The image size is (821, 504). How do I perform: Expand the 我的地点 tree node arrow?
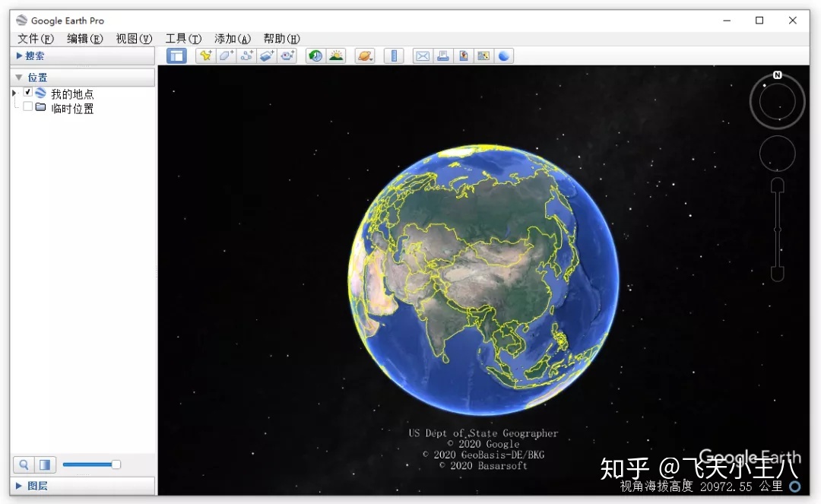tap(14, 93)
